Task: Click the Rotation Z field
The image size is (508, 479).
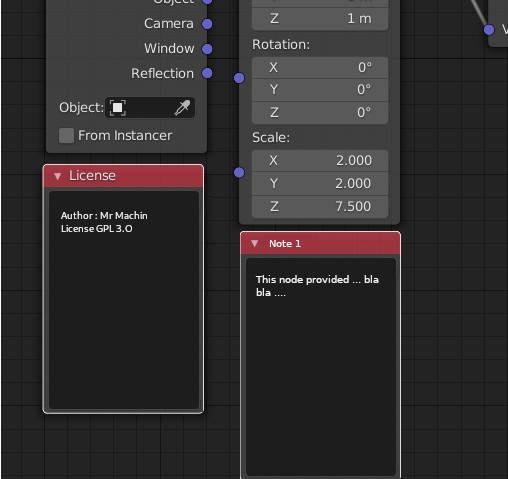Action: (x=320, y=113)
